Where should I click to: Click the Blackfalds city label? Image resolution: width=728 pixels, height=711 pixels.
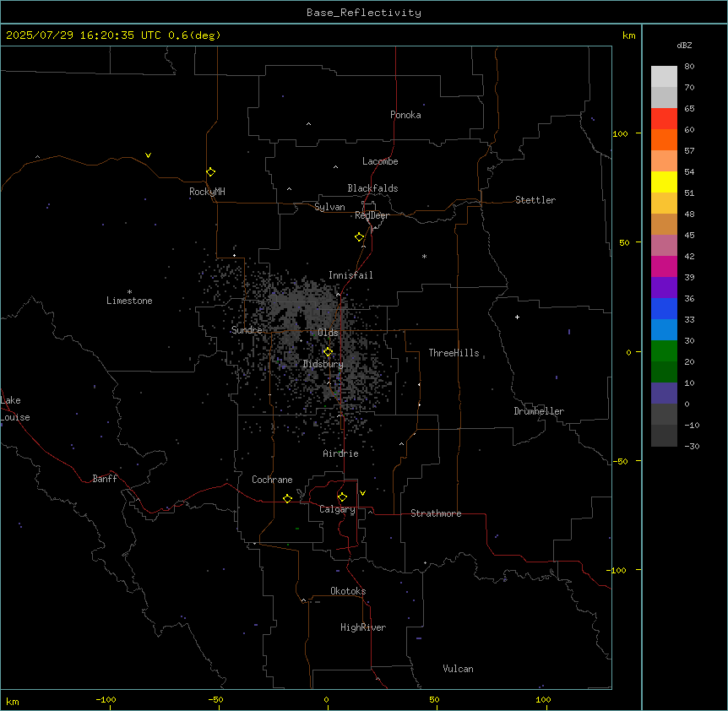pos(372,188)
